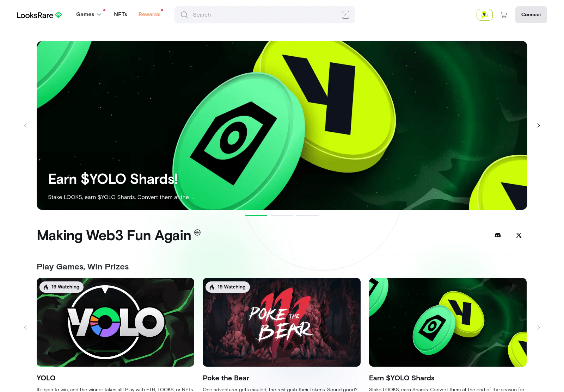This screenshot has width=564, height=392.
Task: Click the Connect wallet button
Action: [531, 15]
